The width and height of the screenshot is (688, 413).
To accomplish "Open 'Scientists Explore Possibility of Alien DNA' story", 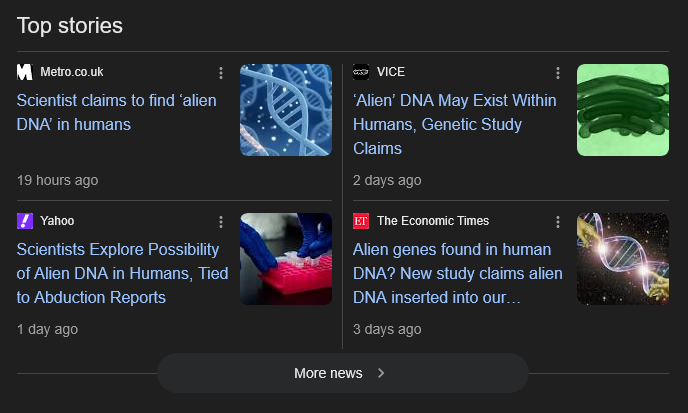I will point(122,273).
